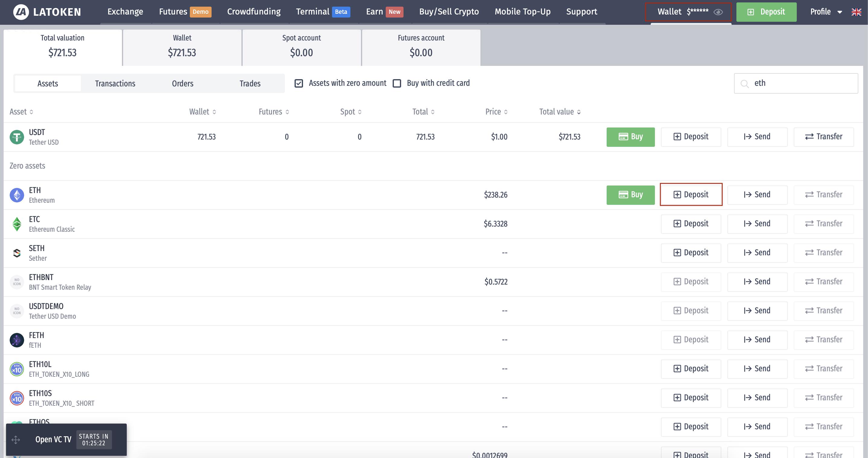Click the LATOKEN logo icon

[x=21, y=12]
